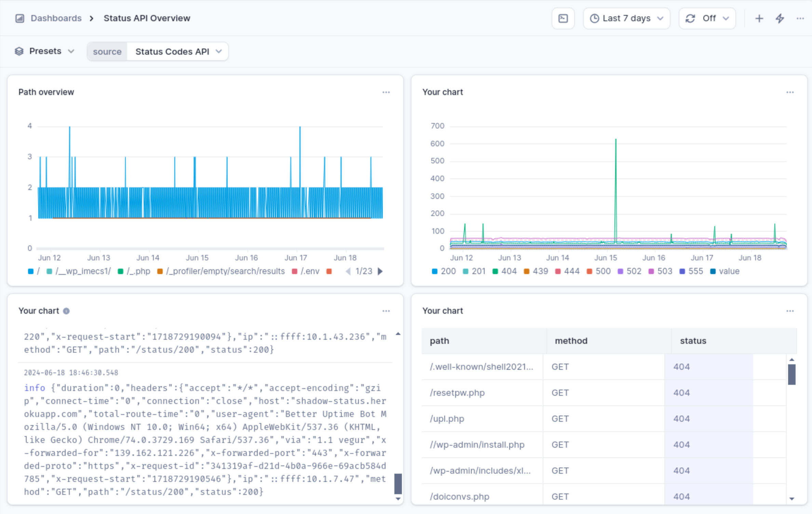Expand the Presets dropdown
This screenshot has height=514, width=812.
[x=44, y=51]
